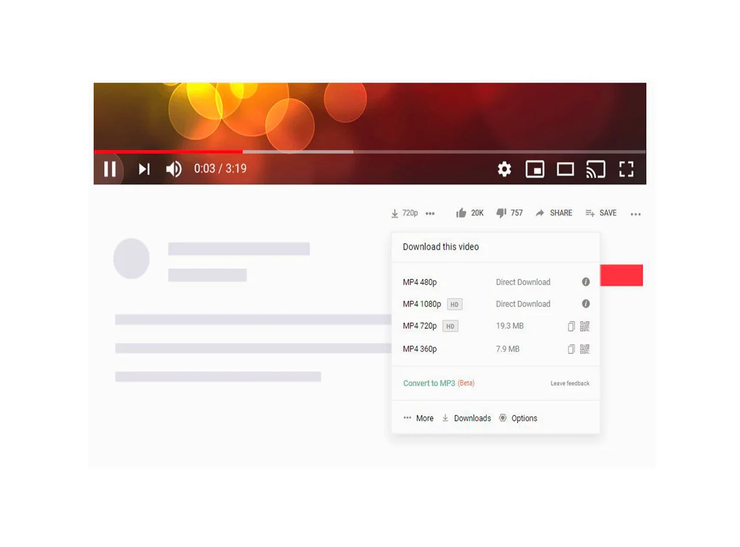Switch to theater mode view
This screenshot has height=547, width=740.
click(565, 169)
